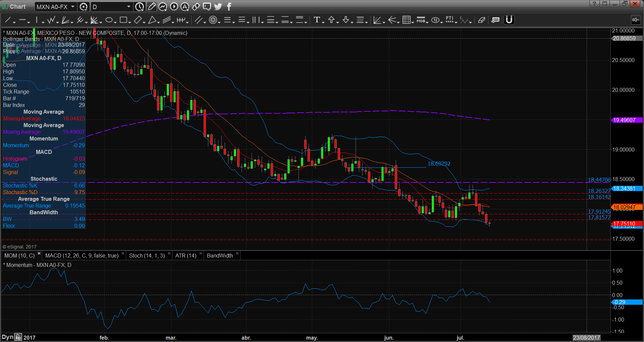
Task: Switch to the MOM (10, C) tab
Action: click(19, 255)
